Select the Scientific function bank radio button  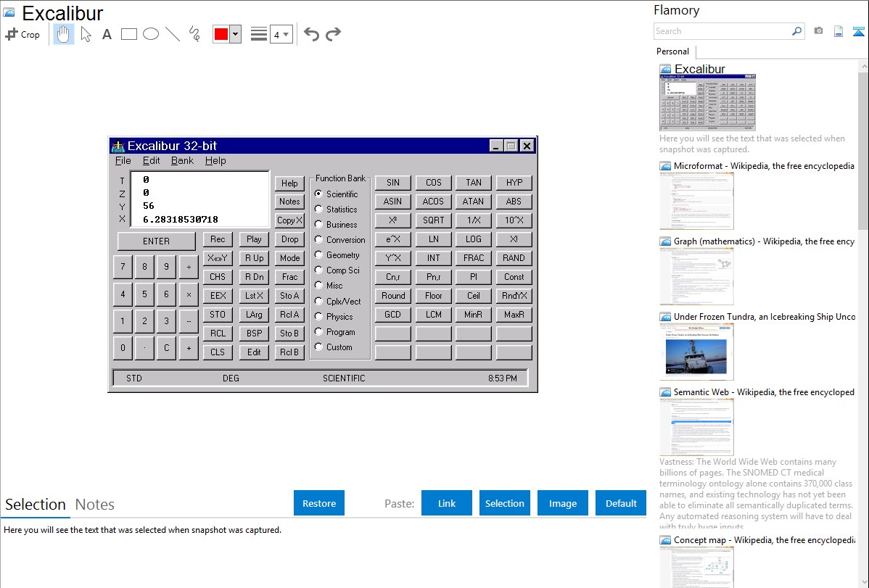(x=318, y=194)
